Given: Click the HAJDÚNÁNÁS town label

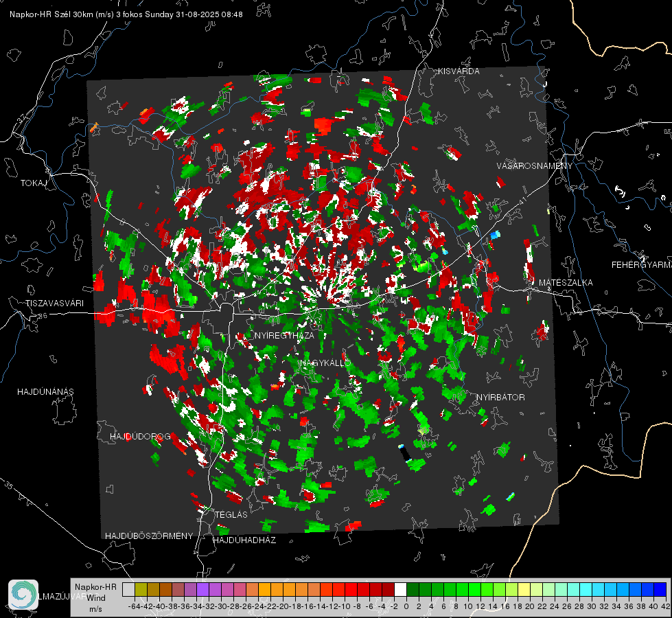Looking at the screenshot, I should (45, 392).
